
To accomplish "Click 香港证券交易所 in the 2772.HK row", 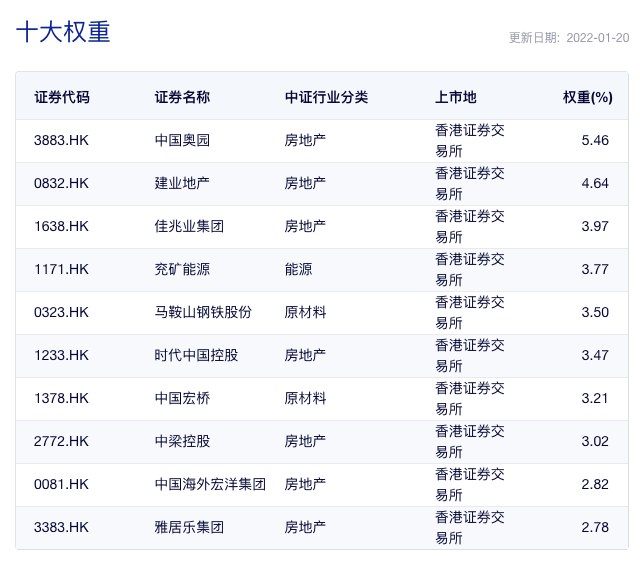I will tap(470, 442).
